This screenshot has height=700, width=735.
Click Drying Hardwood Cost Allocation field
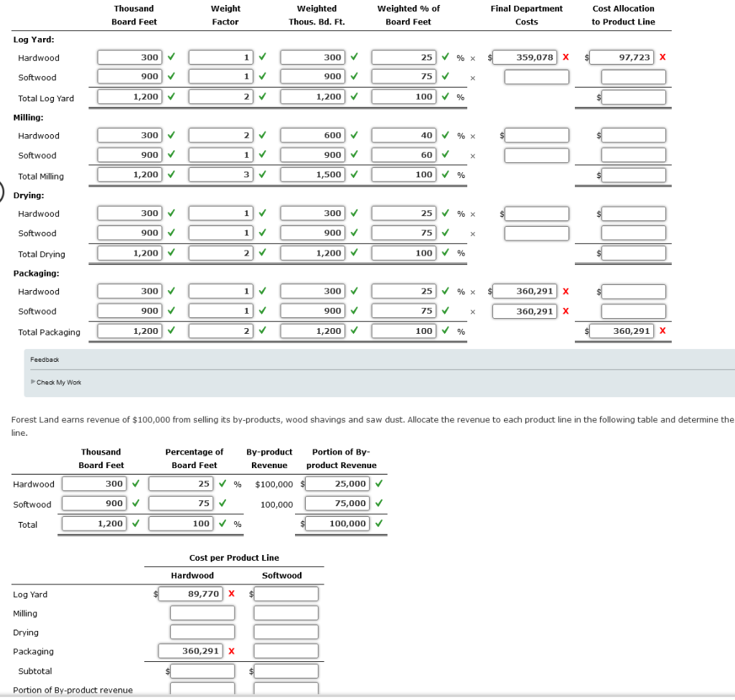pyautogui.click(x=634, y=214)
